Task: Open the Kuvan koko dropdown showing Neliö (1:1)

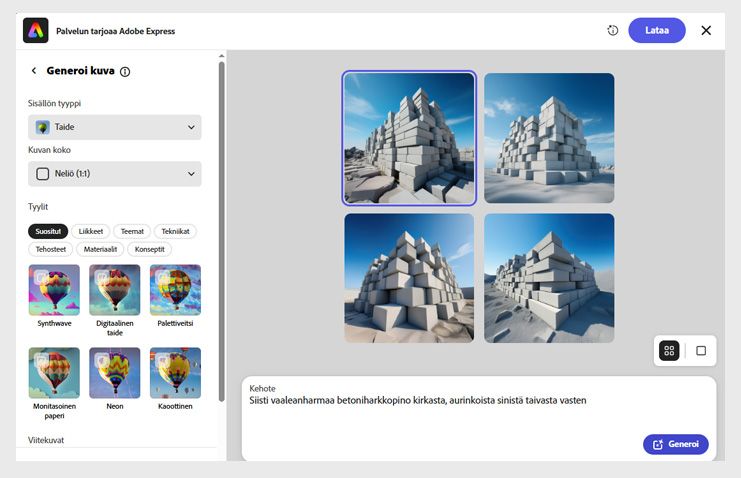Action: (x=115, y=174)
